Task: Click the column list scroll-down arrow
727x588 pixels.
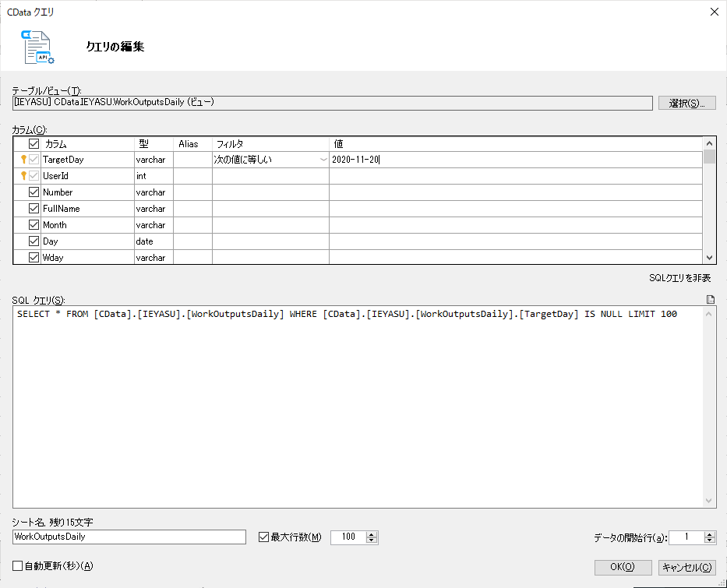Action: (709, 258)
